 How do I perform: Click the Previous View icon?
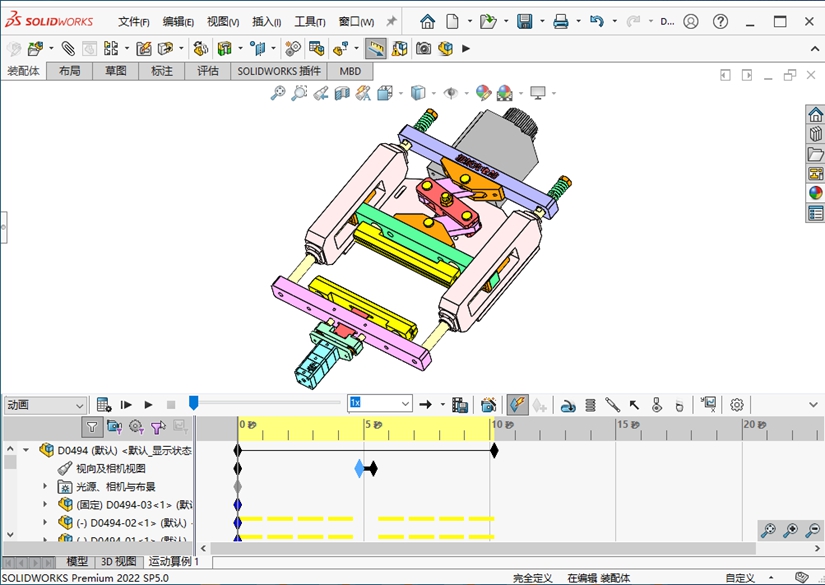321,93
